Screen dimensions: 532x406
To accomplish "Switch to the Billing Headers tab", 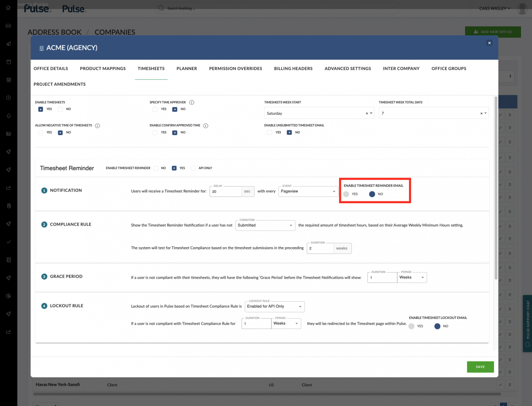I will click(293, 68).
